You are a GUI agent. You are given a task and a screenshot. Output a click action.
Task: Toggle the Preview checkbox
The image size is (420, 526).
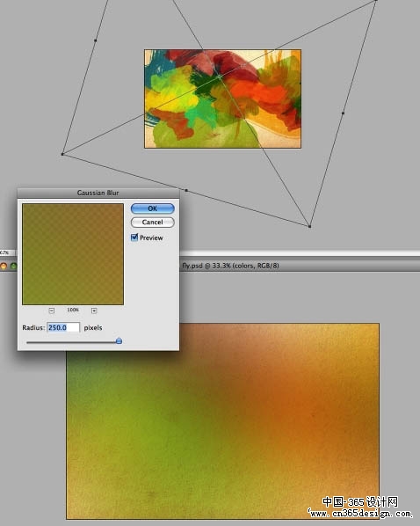[134, 237]
